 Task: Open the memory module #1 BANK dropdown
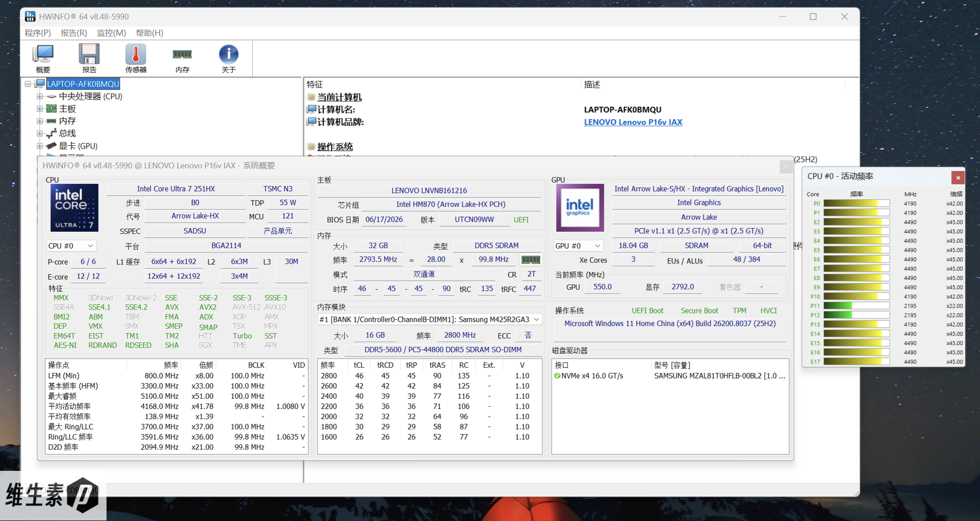pyautogui.click(x=430, y=319)
